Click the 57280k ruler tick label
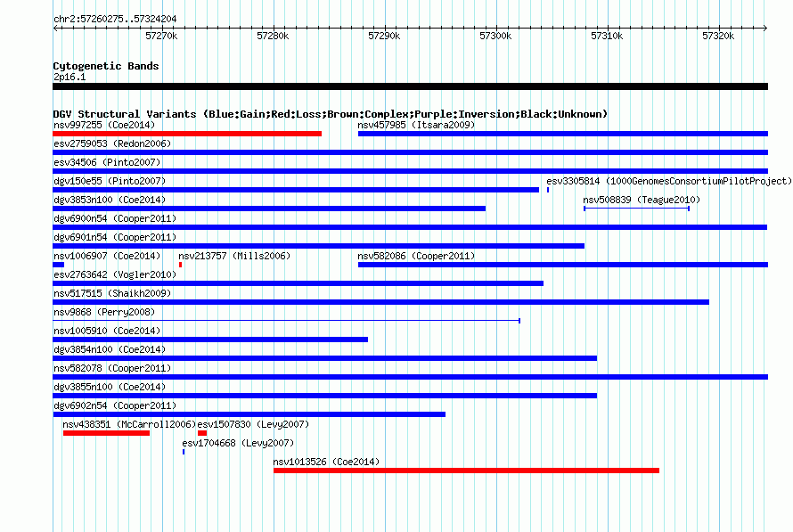 [x=273, y=36]
